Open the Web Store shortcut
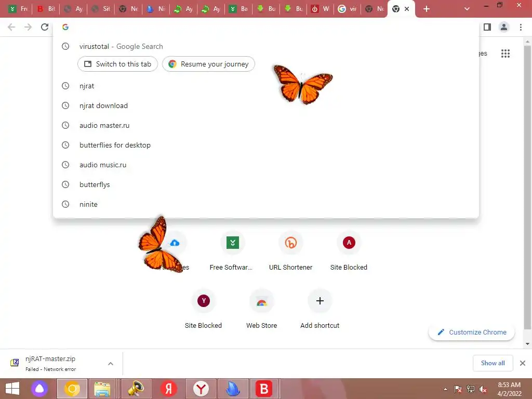The image size is (532, 399). tap(262, 309)
